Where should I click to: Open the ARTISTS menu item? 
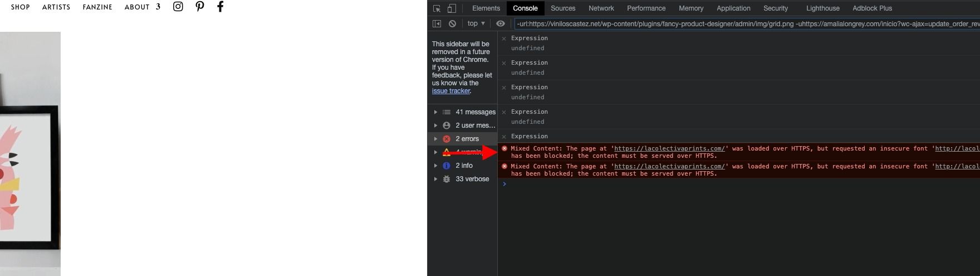click(x=56, y=7)
